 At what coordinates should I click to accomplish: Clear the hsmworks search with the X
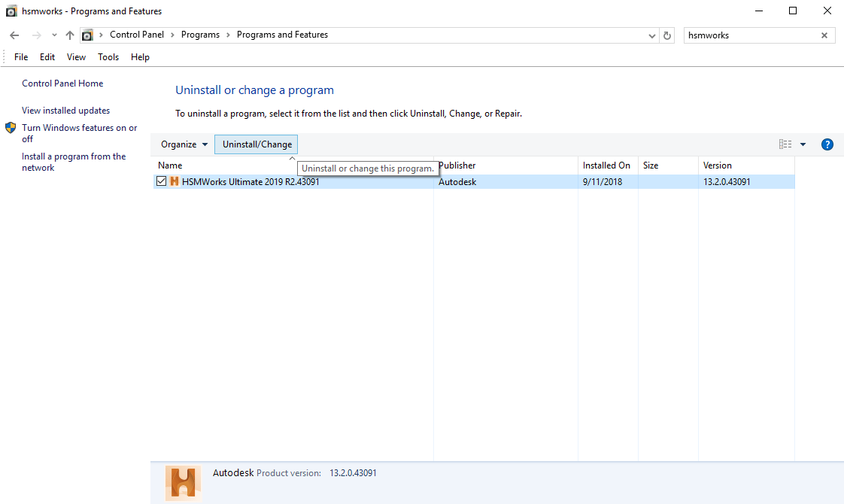click(824, 35)
